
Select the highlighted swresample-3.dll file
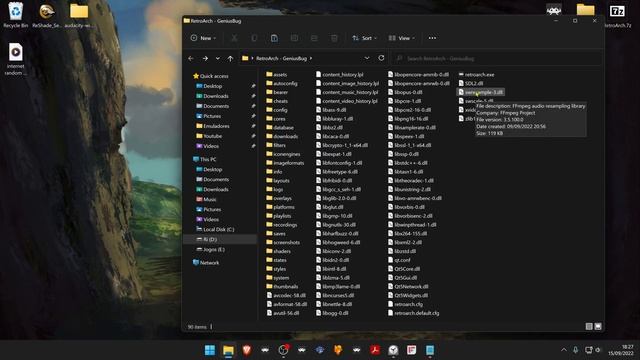coord(480,92)
